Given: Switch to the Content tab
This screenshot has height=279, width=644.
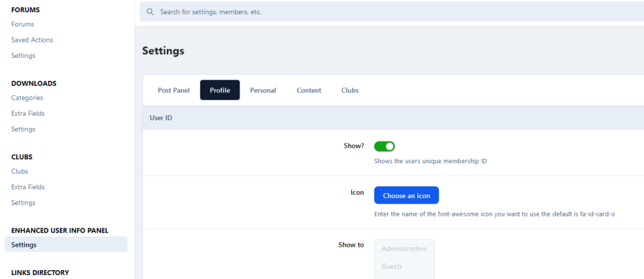Looking at the screenshot, I should (x=309, y=90).
